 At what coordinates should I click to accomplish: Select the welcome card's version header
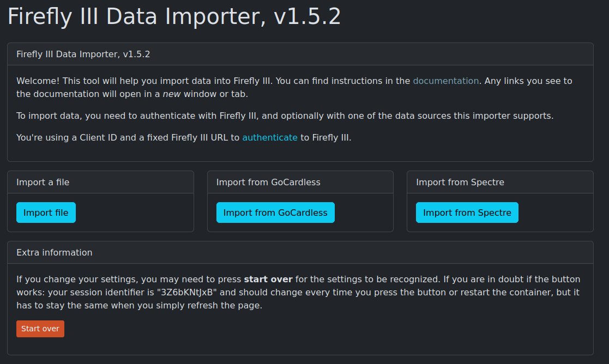(83, 54)
